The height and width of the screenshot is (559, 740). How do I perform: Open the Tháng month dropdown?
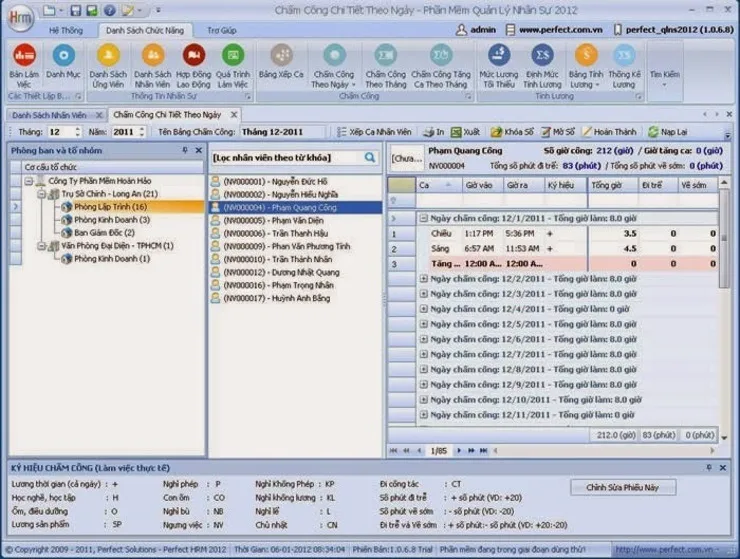tap(77, 132)
